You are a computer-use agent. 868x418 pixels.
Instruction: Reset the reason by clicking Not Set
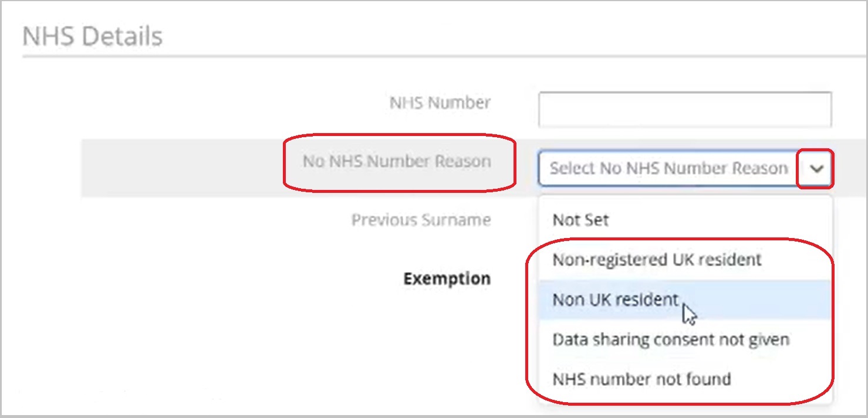[x=580, y=220]
